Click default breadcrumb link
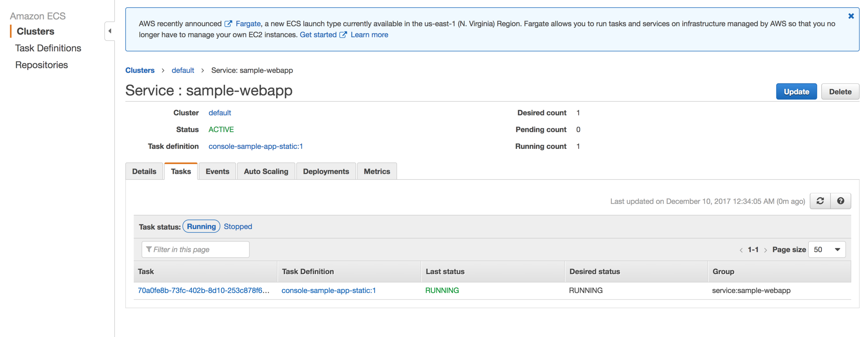Image resolution: width=868 pixels, height=337 pixels. click(x=183, y=70)
